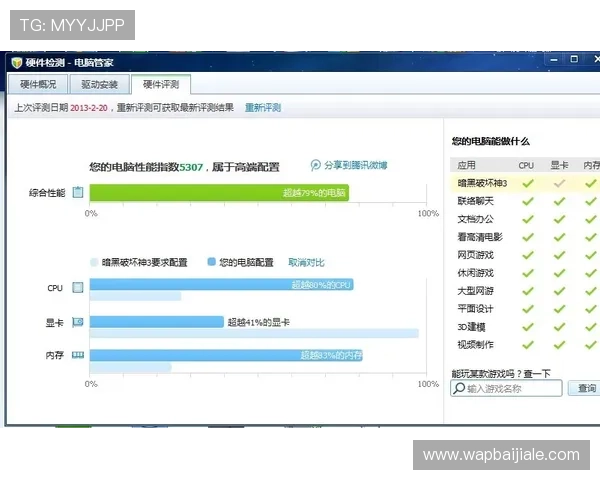Select the 联络聊天 row label
This screenshot has height=480, width=600.
point(475,201)
